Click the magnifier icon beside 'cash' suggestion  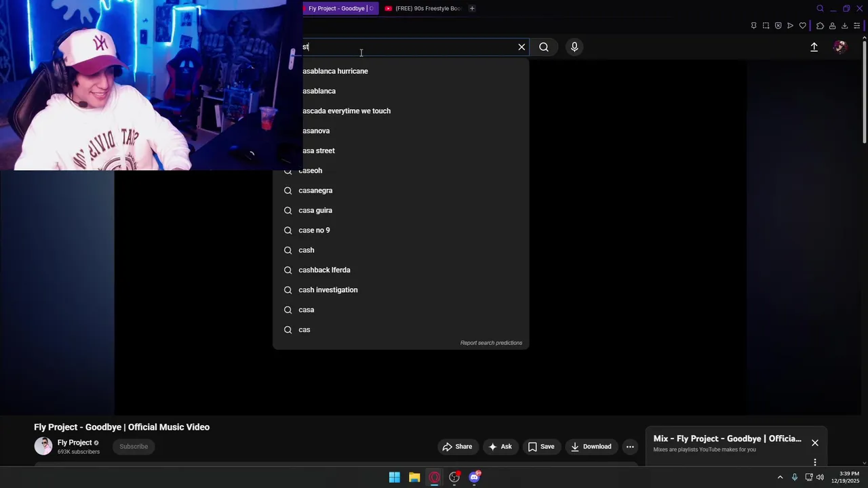[288, 250]
